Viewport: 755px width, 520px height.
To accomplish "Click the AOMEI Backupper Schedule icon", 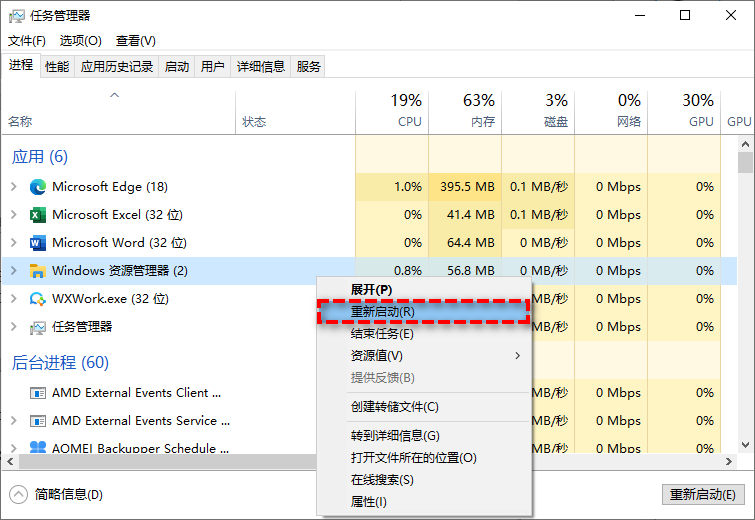I will (x=38, y=447).
